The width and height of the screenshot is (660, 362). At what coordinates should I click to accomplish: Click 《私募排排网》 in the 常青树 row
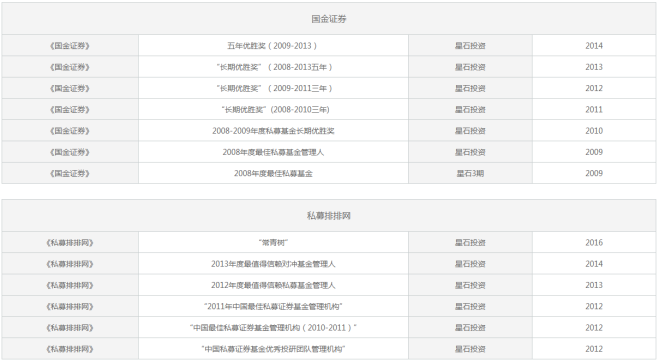[70, 242]
